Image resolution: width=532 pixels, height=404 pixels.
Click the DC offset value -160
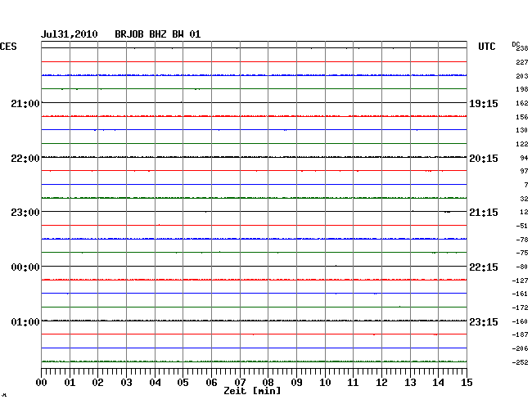point(520,321)
